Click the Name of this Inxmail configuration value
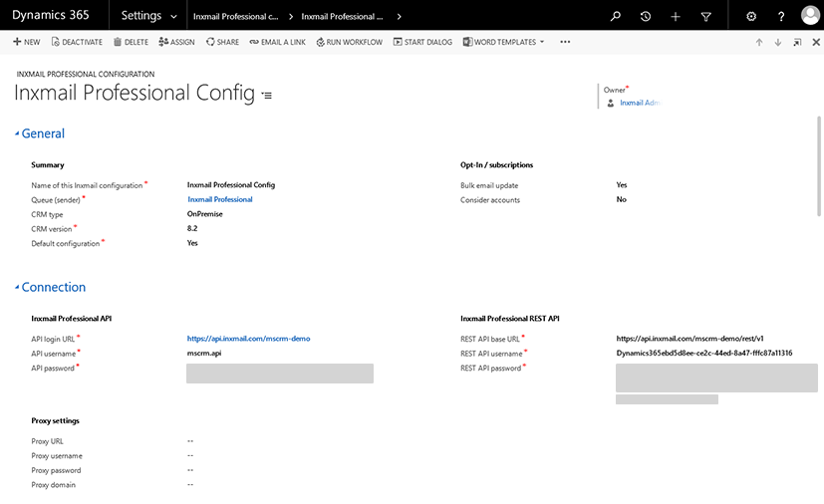The image size is (824, 504). (x=231, y=185)
